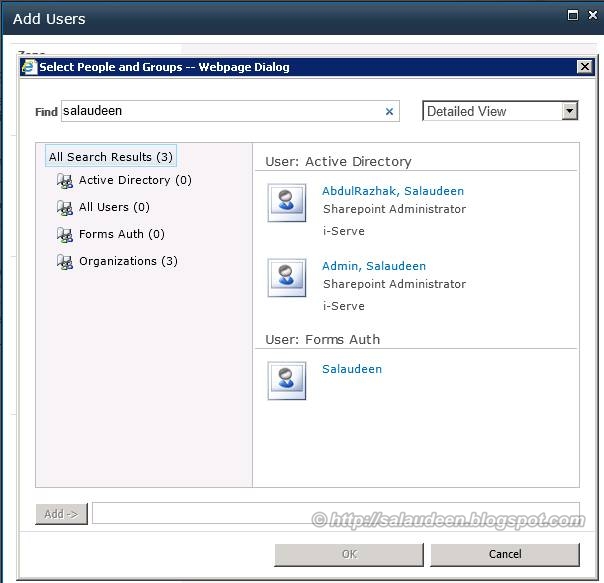
Task: Click the User: Active Directory section header
Action: pyautogui.click(x=338, y=161)
